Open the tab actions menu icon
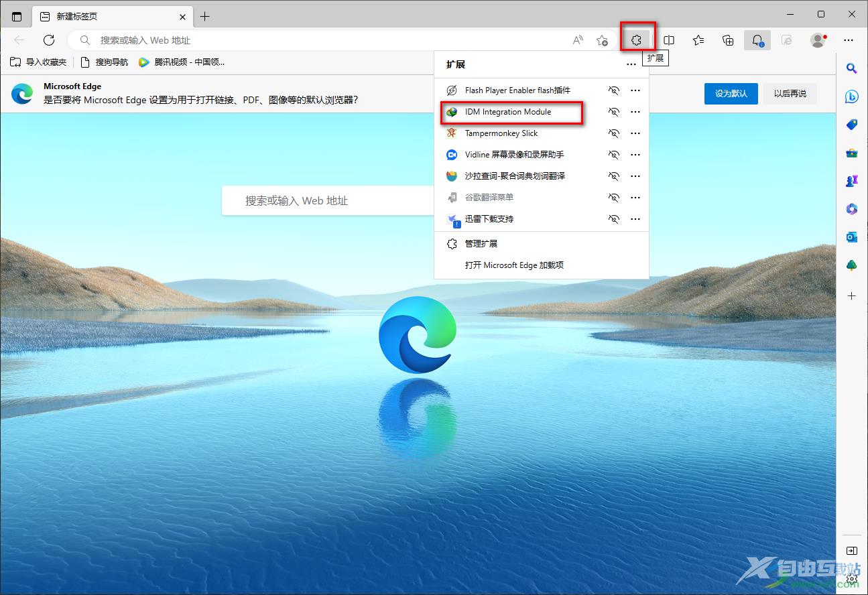Screen dimensions: 868x595 pyautogui.click(x=17, y=16)
